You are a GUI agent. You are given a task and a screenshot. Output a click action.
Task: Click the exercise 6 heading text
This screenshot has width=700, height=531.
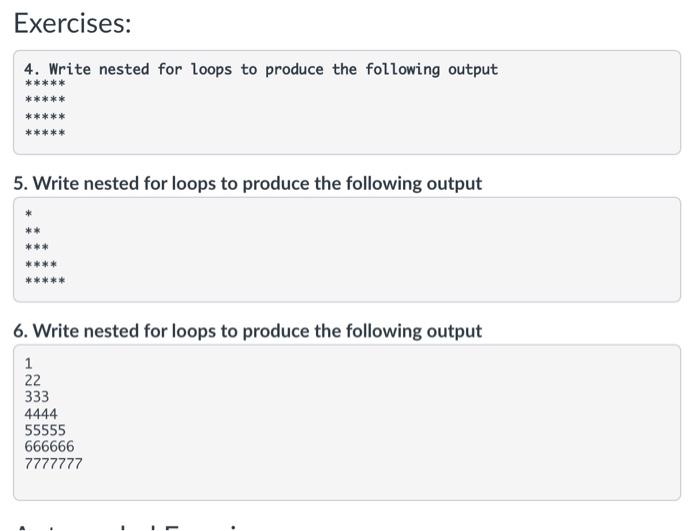coord(247,331)
